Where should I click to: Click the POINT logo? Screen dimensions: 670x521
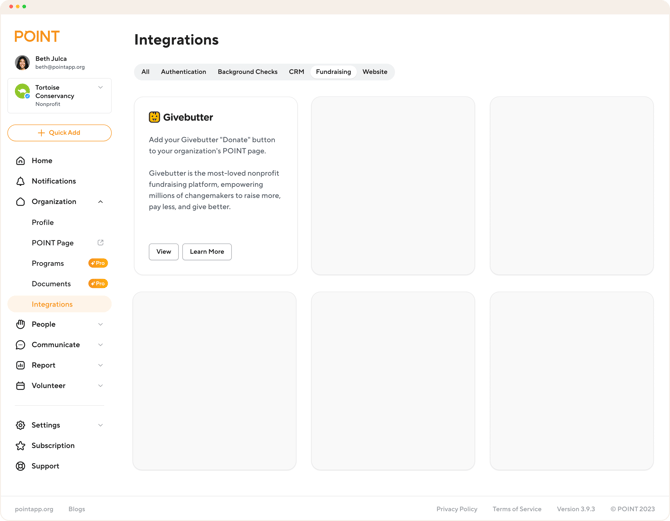coord(37,37)
